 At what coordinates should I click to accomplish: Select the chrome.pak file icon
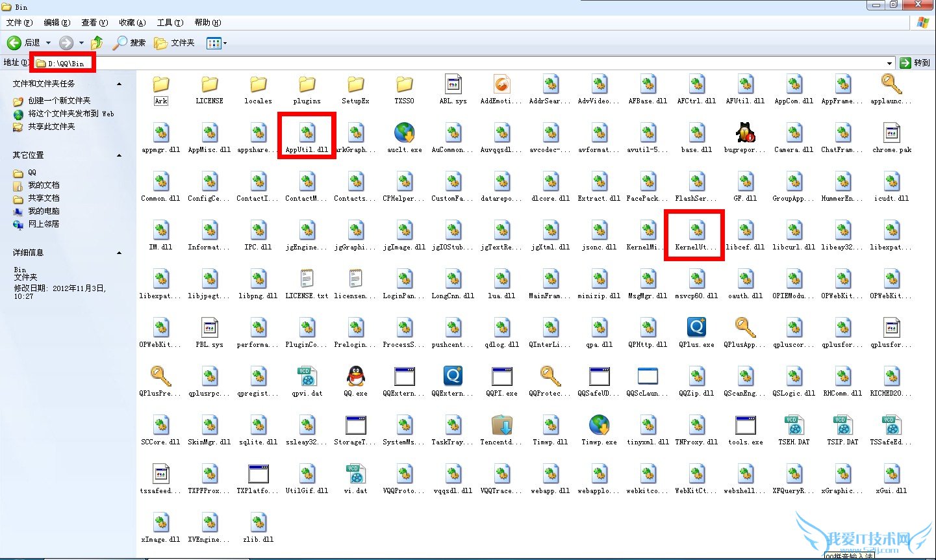click(x=891, y=133)
